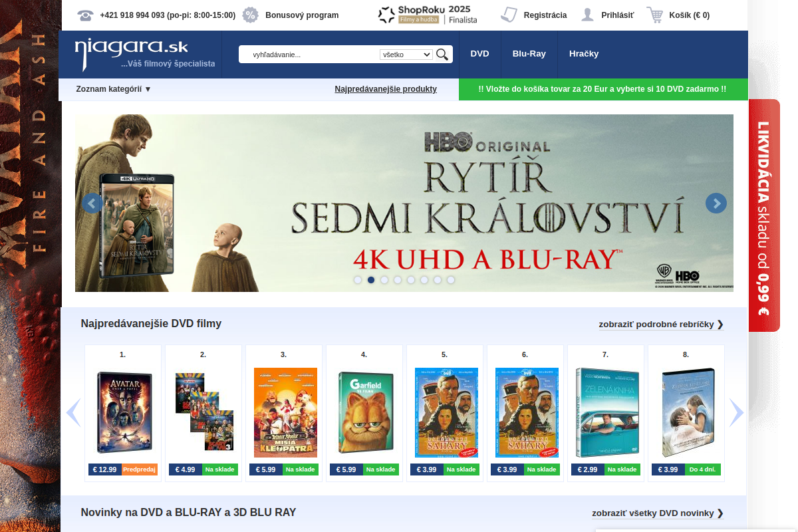Click zobraziť podrobné rebríčky link
This screenshot has height=532, width=798.
click(x=661, y=325)
